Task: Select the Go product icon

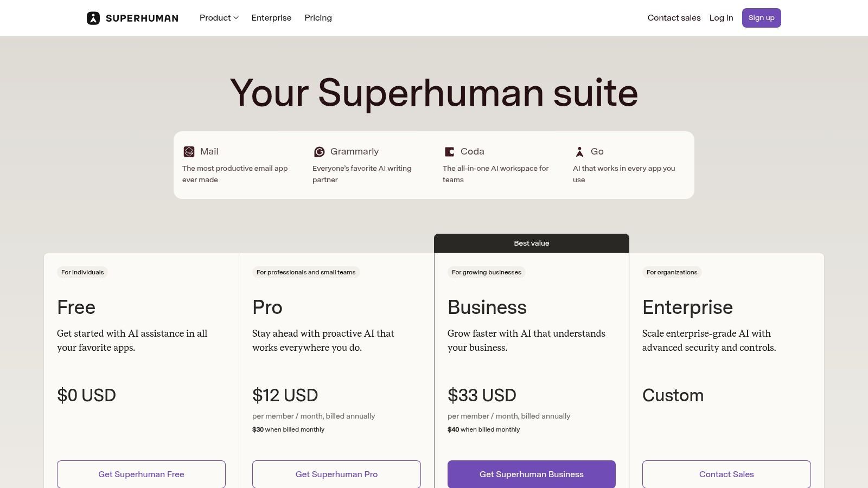Action: pyautogui.click(x=579, y=151)
